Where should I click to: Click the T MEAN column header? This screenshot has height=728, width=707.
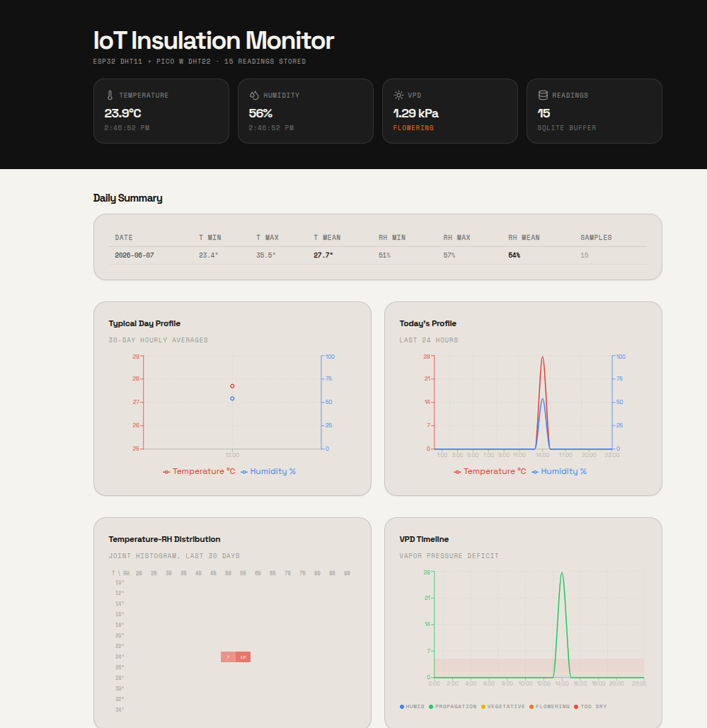pyautogui.click(x=327, y=237)
